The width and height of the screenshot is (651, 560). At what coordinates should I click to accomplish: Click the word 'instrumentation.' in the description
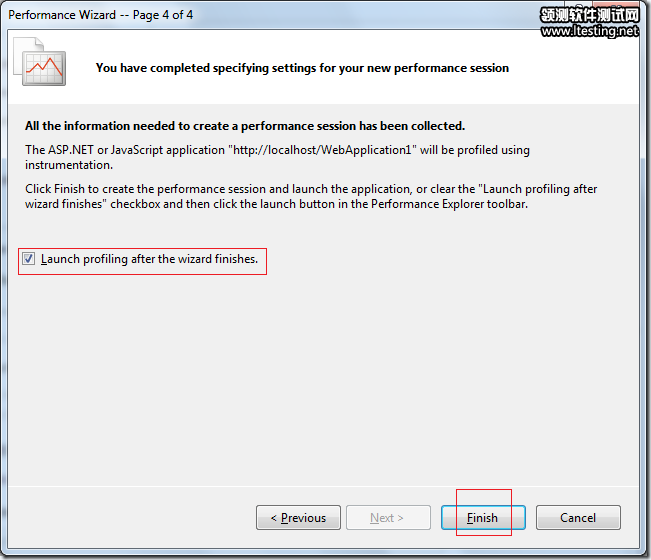click(x=69, y=165)
